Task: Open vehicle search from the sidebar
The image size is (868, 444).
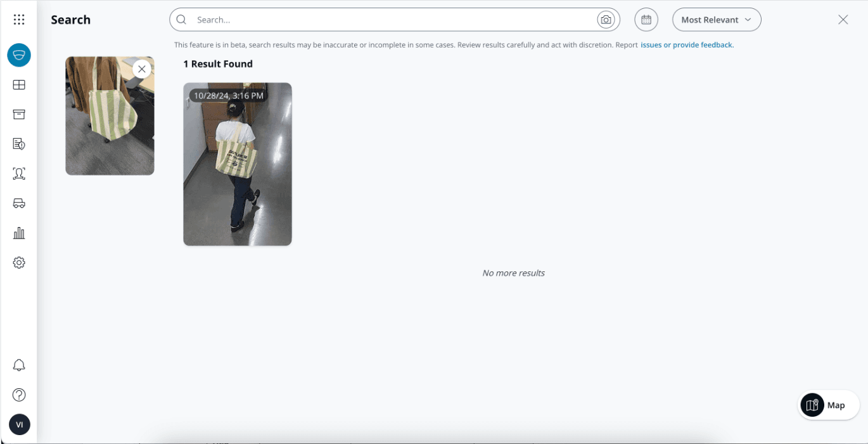Action: (x=19, y=203)
